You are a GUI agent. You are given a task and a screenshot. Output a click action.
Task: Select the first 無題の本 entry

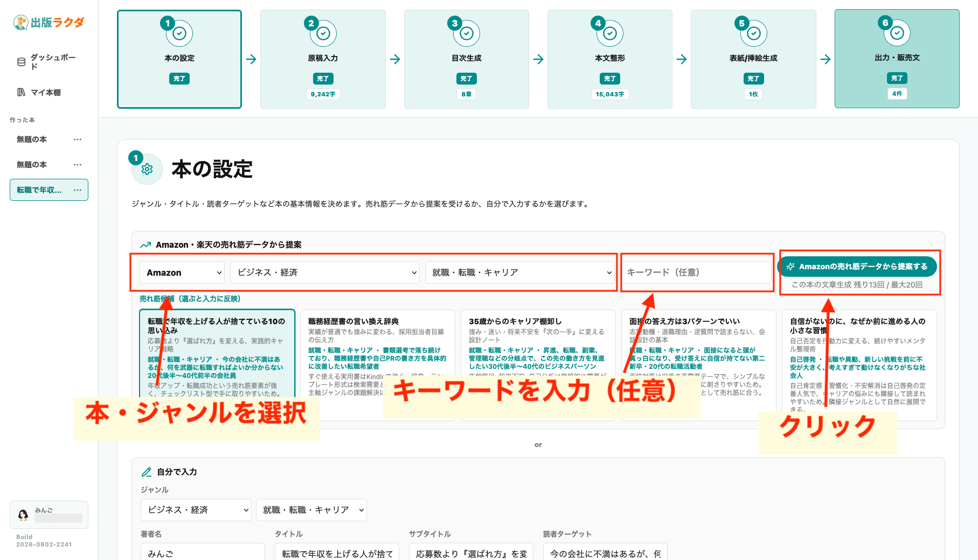tap(32, 139)
